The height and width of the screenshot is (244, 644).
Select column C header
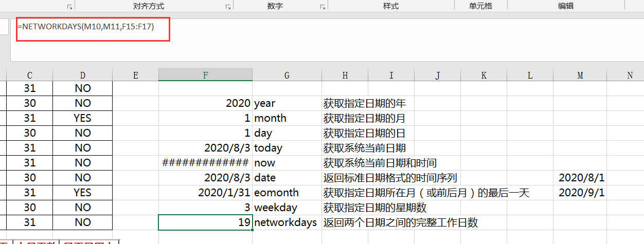pyautogui.click(x=30, y=75)
